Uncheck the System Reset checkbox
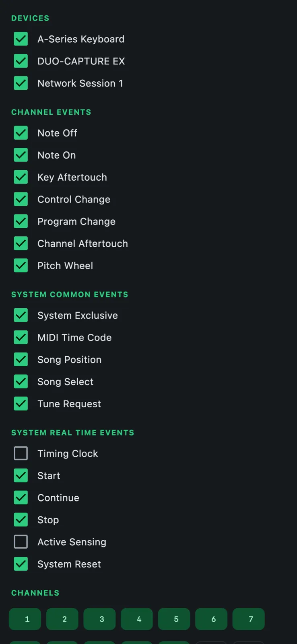This screenshot has width=297, height=644. coord(21,564)
